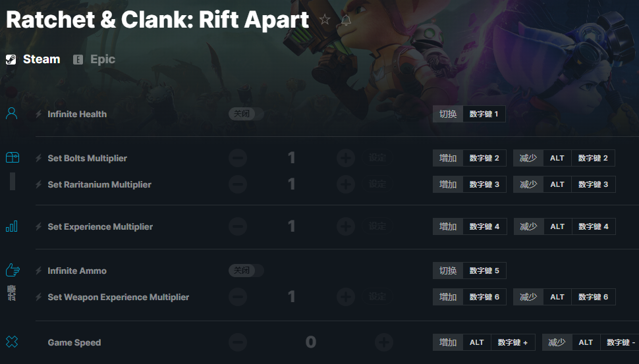This screenshot has width=639, height=364.
Task: Switch to the Steam tab
Action: tap(33, 59)
